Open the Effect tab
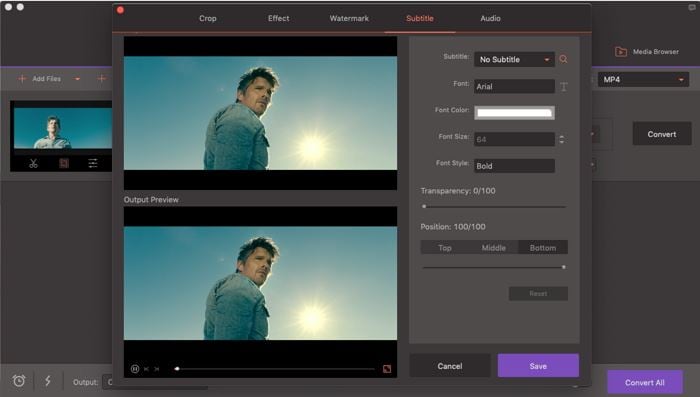The height and width of the screenshot is (397, 700). 279,18
